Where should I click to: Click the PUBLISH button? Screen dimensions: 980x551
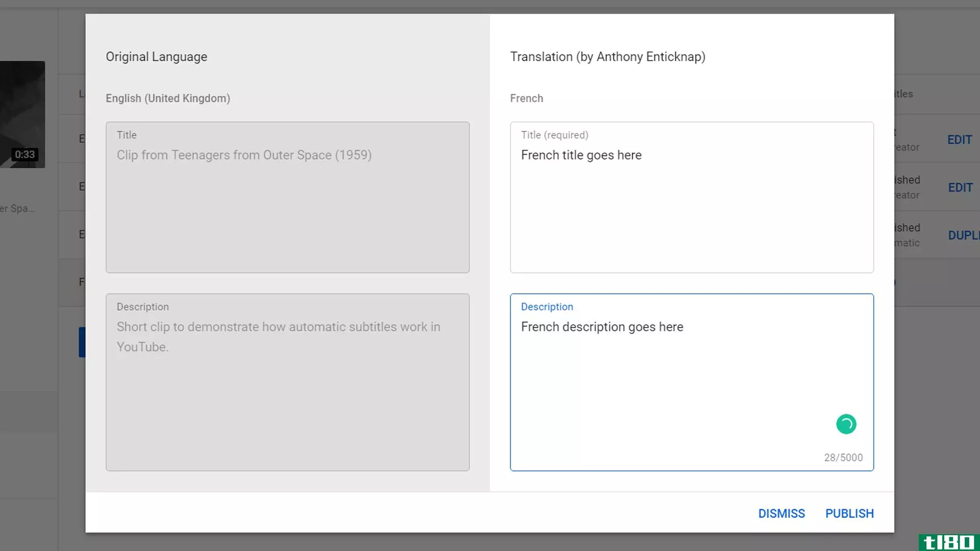coord(849,513)
